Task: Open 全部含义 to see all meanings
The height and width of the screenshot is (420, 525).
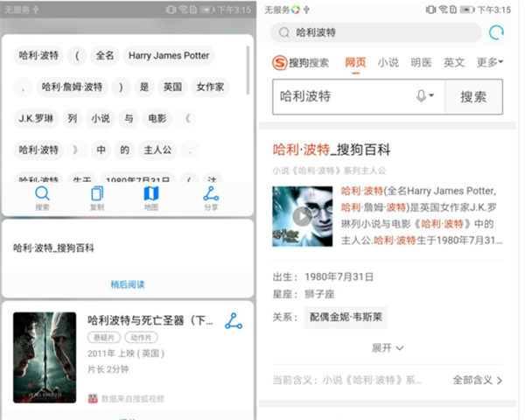Action: point(478,381)
